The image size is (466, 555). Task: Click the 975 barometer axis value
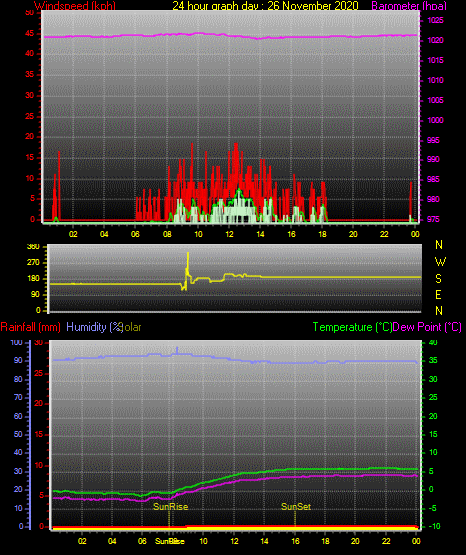click(x=433, y=219)
